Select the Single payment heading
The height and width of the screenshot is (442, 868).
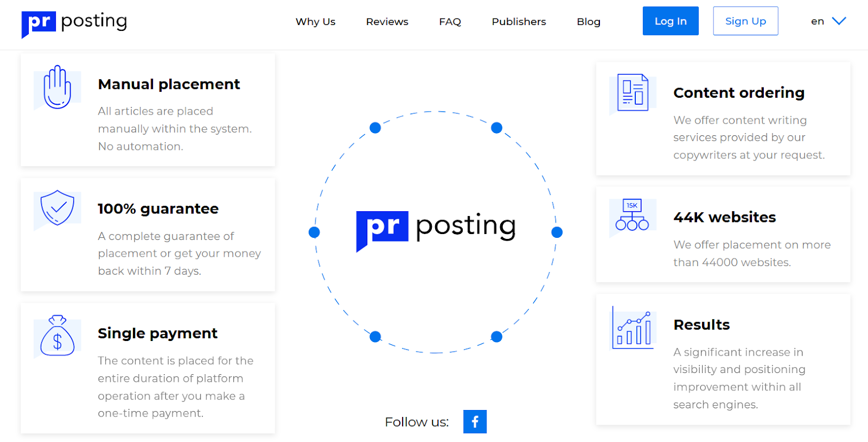click(157, 333)
